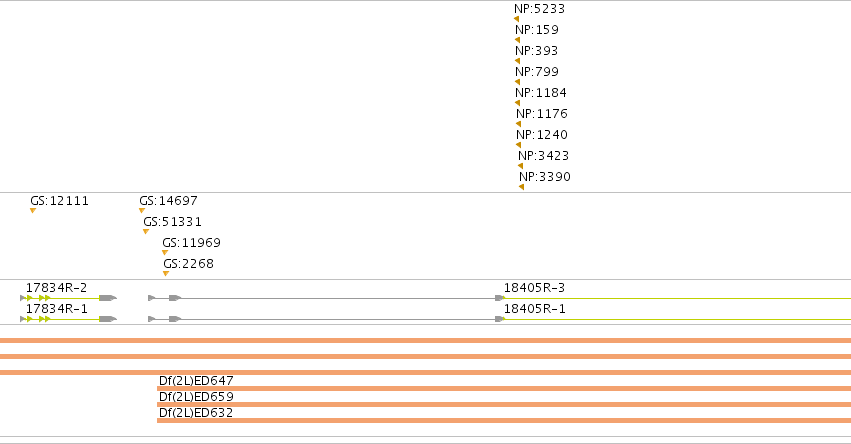Select the 18405R-1 transcript label
The height and width of the screenshot is (444, 851).
535,309
